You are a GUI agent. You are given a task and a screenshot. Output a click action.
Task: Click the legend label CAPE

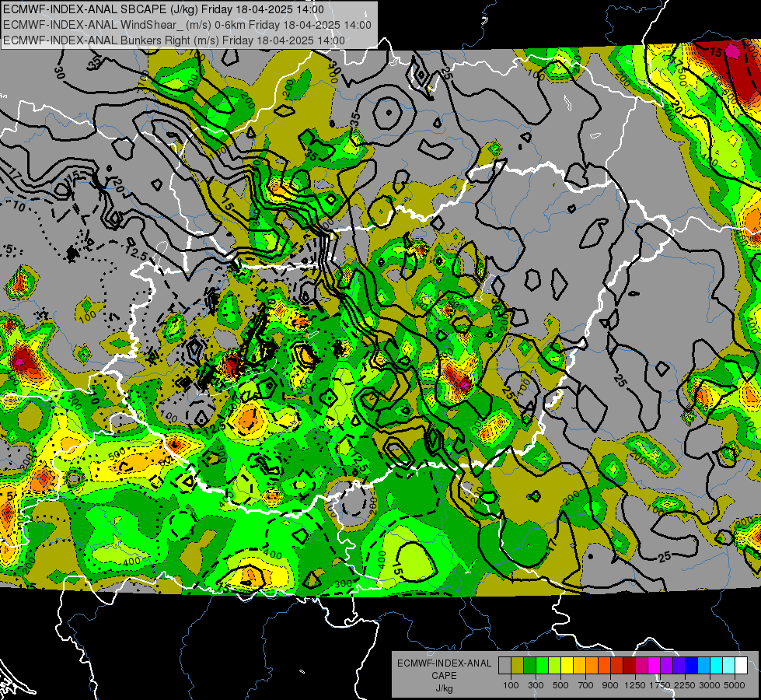pos(444,676)
